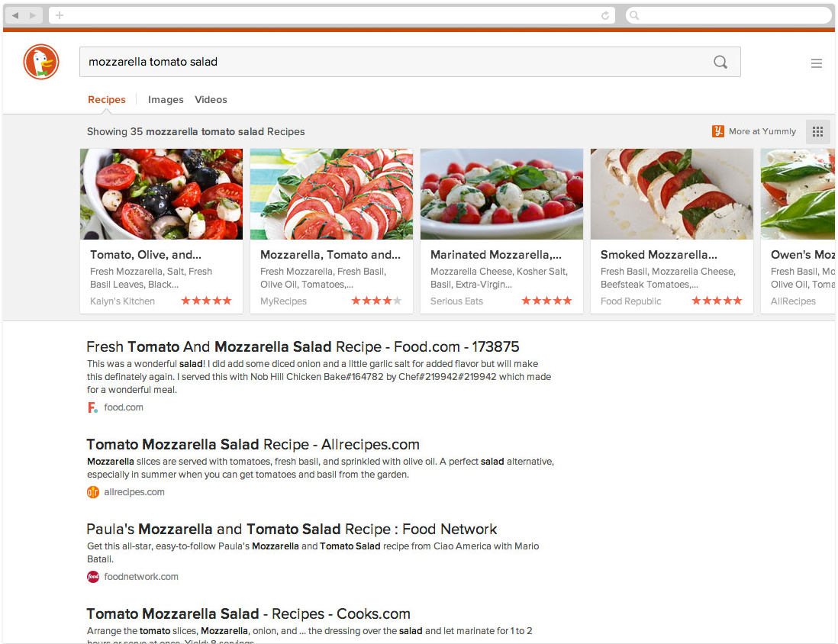Click 'Marinated Mozzarella,...' card title

[496, 255]
